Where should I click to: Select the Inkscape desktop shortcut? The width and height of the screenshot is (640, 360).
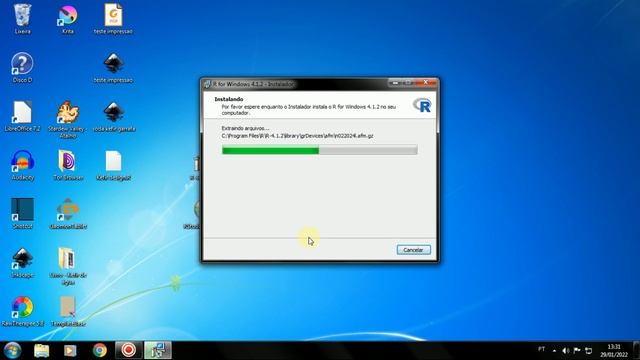coord(22,262)
